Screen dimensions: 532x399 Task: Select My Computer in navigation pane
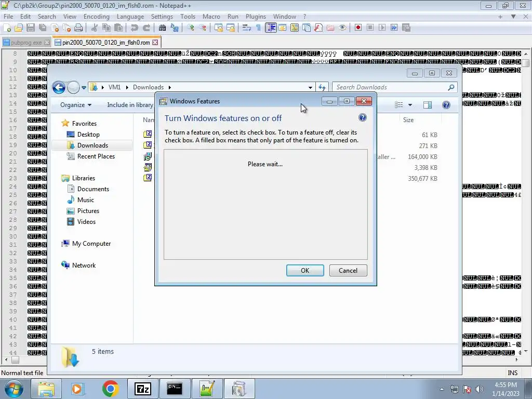pyautogui.click(x=91, y=244)
